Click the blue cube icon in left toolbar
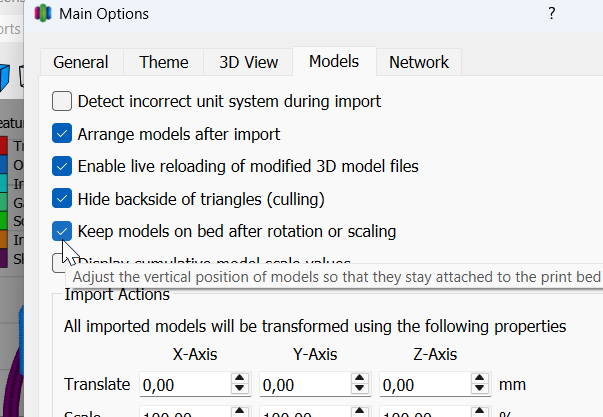 click(5, 78)
